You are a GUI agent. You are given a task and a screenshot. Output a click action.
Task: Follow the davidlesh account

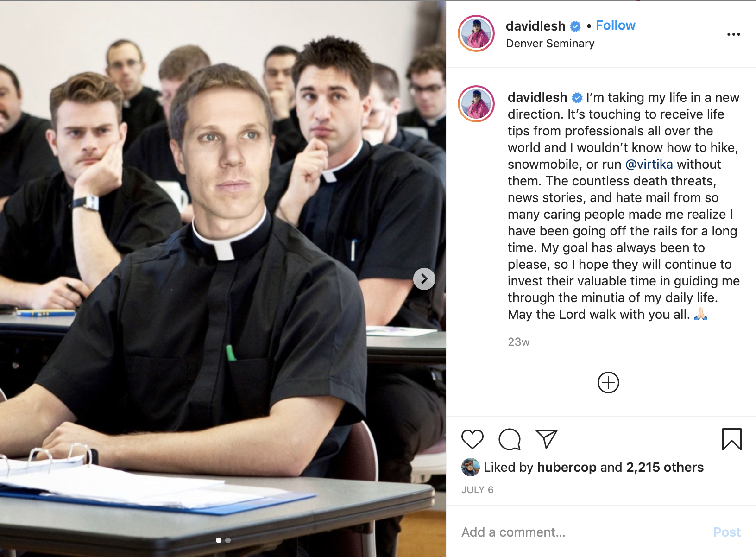pyautogui.click(x=615, y=25)
